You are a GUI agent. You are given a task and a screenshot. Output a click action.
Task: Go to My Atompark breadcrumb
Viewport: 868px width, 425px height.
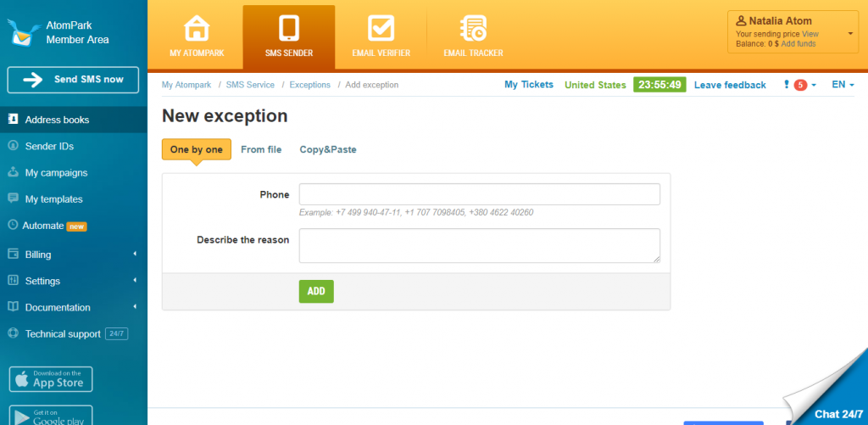(x=186, y=85)
